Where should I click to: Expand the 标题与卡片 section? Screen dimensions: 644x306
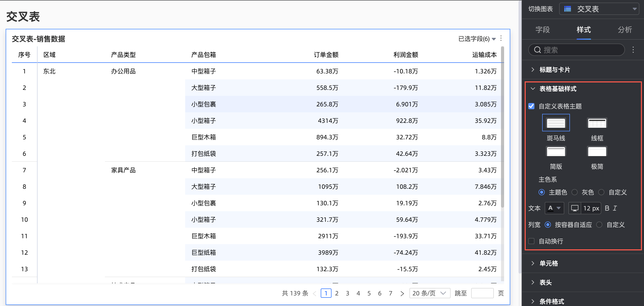[x=582, y=70]
